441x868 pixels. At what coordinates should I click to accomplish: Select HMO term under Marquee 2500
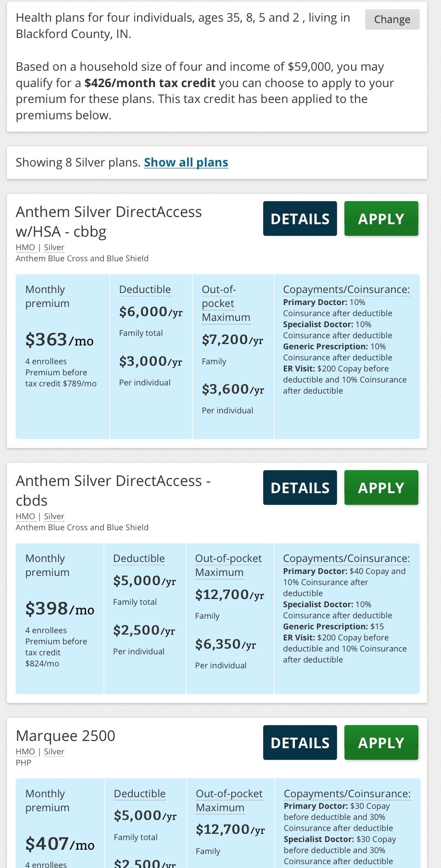point(25,752)
